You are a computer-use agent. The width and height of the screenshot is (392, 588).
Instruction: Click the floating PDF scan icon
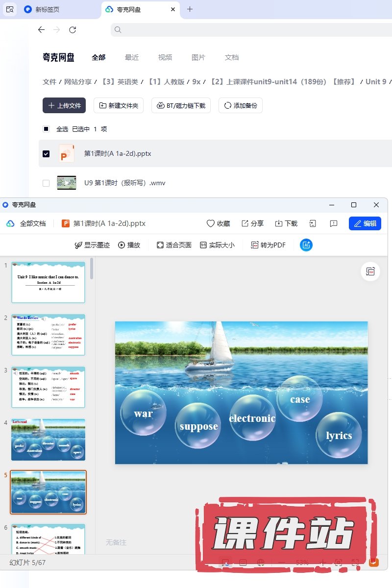[370, 271]
